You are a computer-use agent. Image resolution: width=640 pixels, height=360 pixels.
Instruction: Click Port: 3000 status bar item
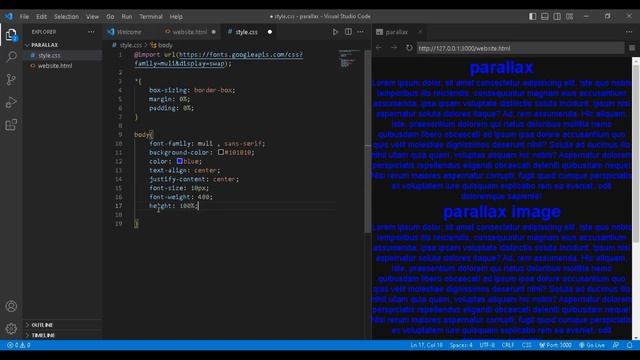coord(555,345)
